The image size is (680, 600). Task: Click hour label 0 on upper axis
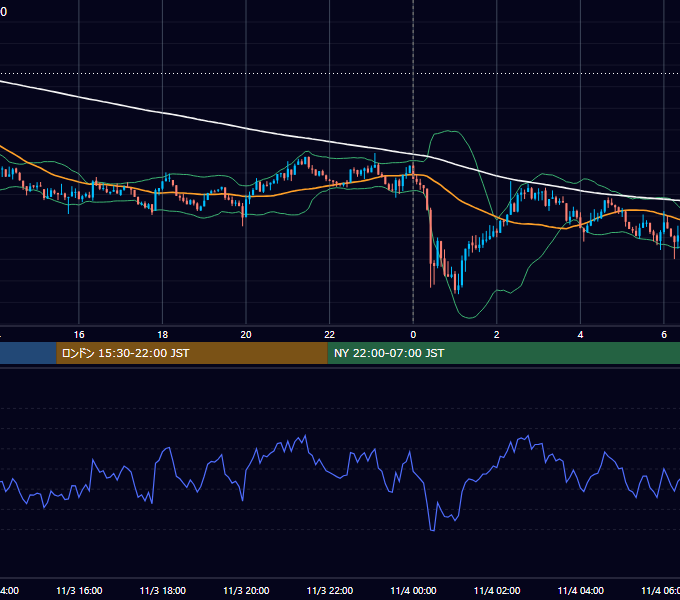click(x=413, y=335)
